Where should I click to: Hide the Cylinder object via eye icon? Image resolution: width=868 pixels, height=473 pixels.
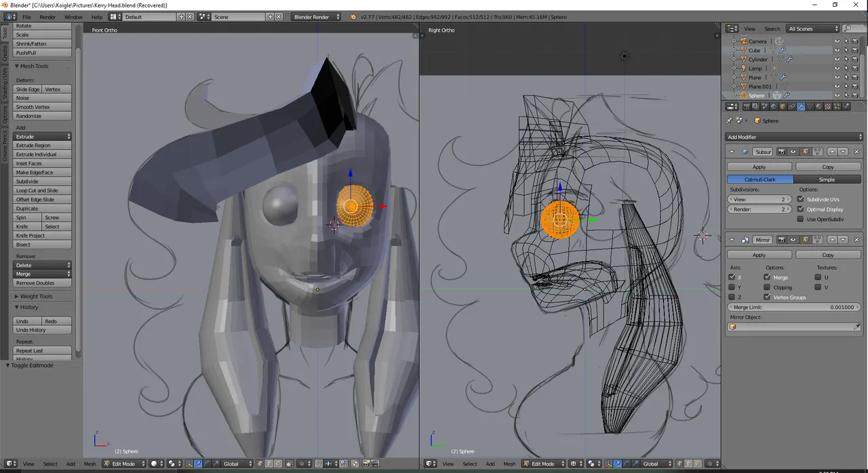pyautogui.click(x=837, y=60)
